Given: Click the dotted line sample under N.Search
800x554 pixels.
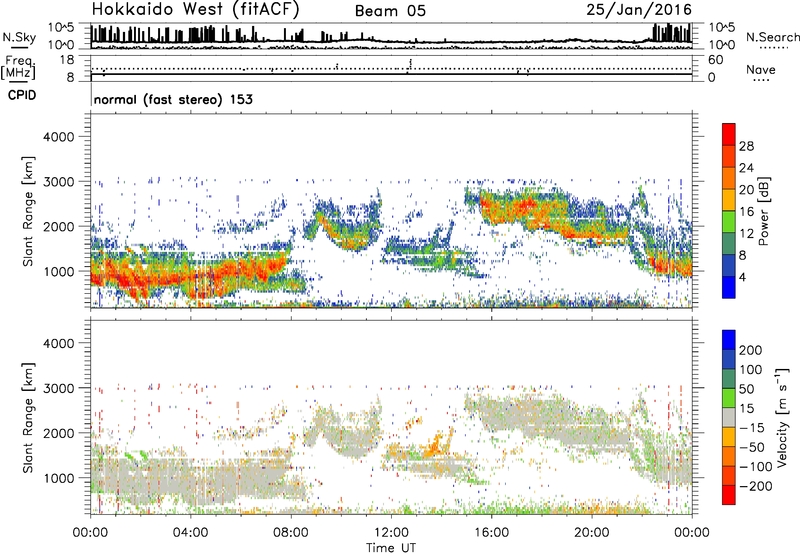Looking at the screenshot, I should click(x=774, y=47).
